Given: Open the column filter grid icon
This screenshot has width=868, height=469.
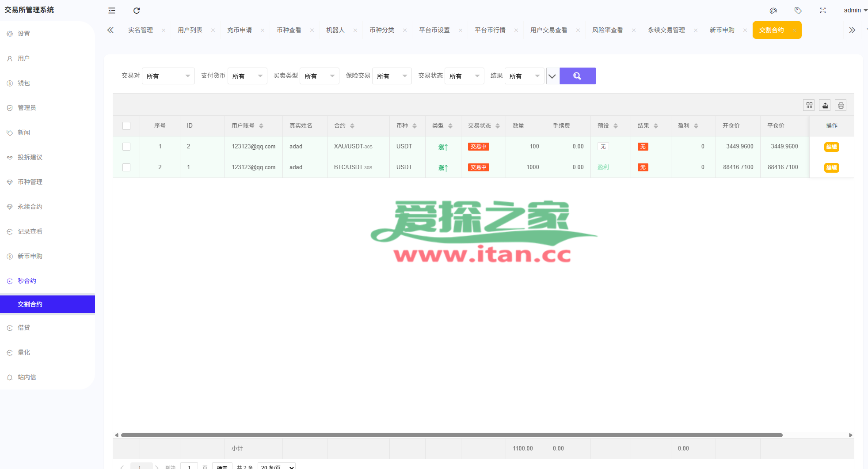Looking at the screenshot, I should (809, 106).
